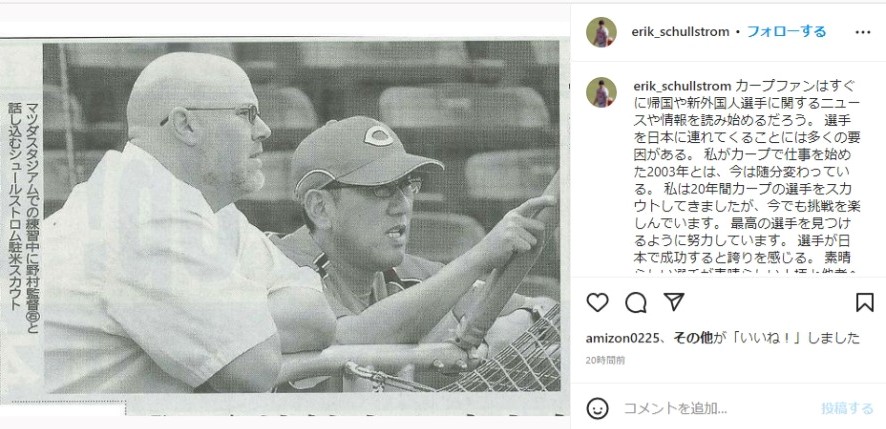Save the post with the bookmark icon
886x429 pixels.
(x=865, y=302)
